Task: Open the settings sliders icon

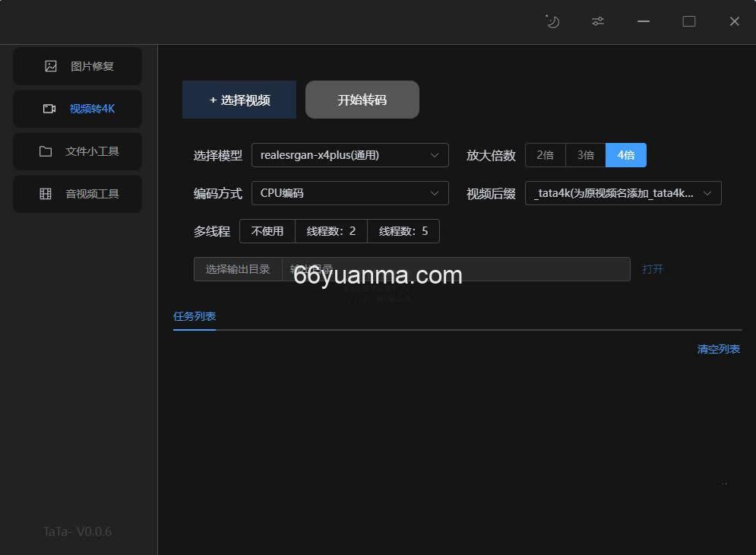Action: (x=598, y=21)
